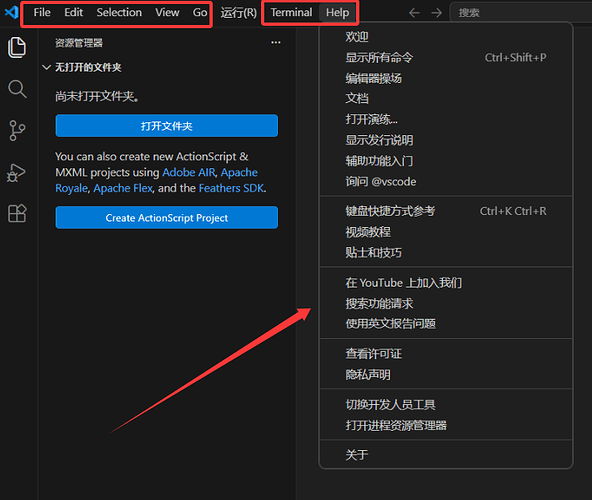Open the Explorer files icon in activity bar
Image resolution: width=592 pixels, height=500 pixels.
coord(17,48)
